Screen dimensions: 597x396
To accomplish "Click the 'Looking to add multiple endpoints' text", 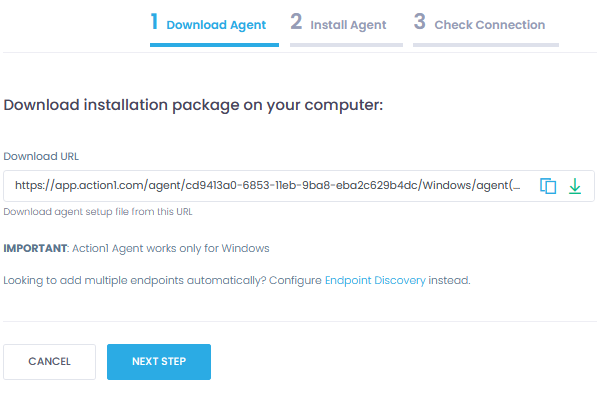I will [237, 281].
